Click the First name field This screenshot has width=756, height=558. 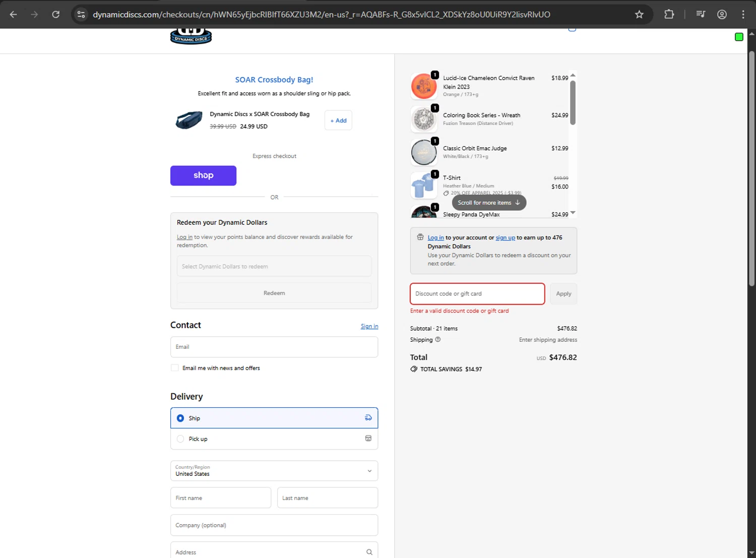pyautogui.click(x=221, y=498)
